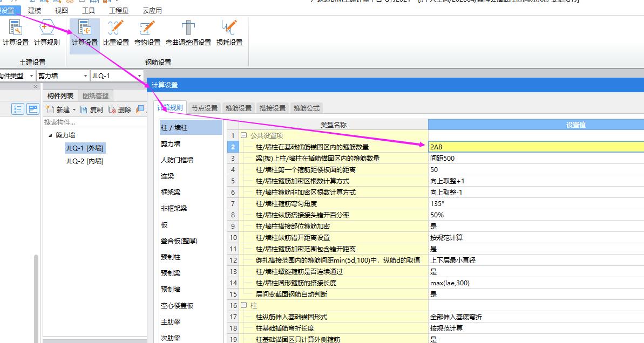The height and width of the screenshot is (343, 644).
Task: Click the 复制 component button
Action: [x=92, y=109]
